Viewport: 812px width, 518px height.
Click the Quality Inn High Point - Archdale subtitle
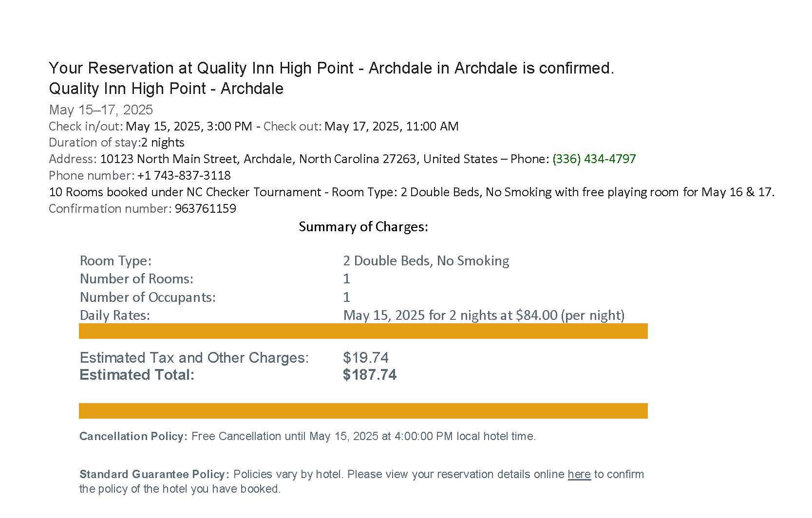click(166, 89)
